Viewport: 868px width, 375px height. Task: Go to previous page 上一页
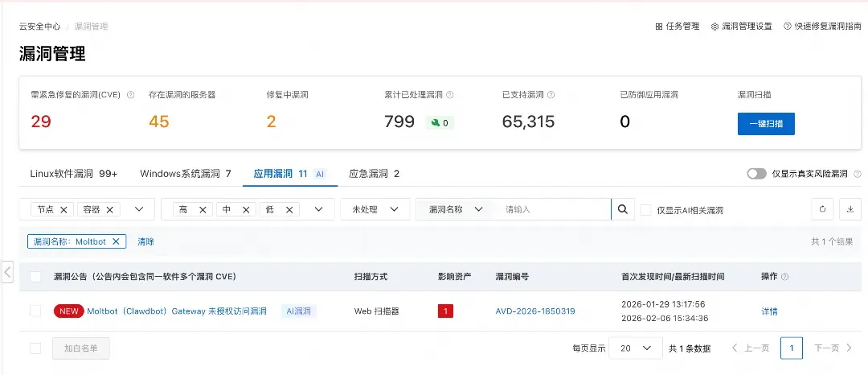(x=751, y=348)
